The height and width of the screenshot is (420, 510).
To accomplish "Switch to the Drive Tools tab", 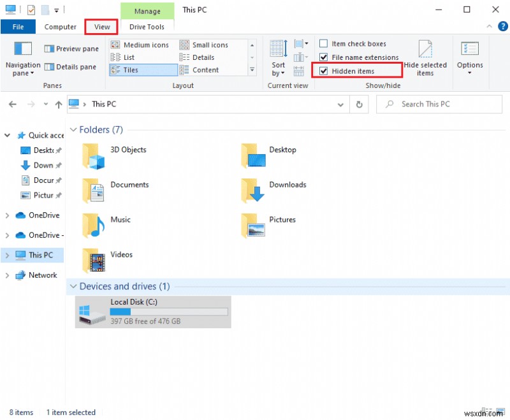I will [x=148, y=27].
